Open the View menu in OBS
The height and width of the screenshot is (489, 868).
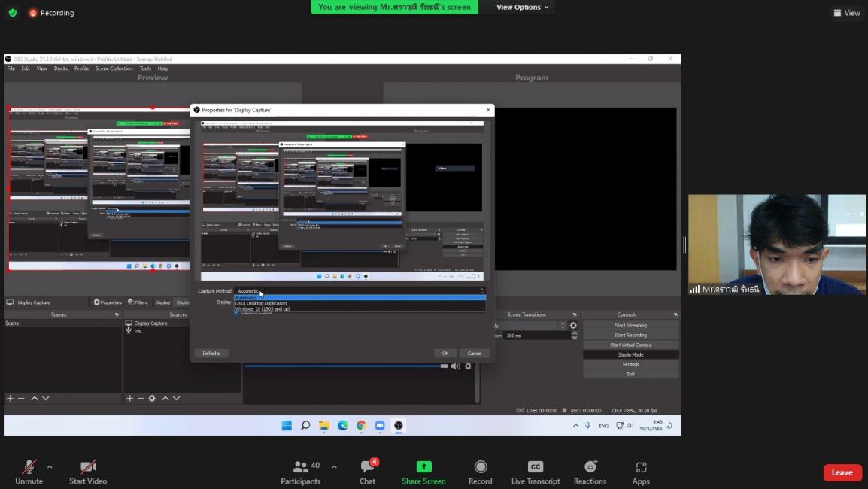point(42,68)
